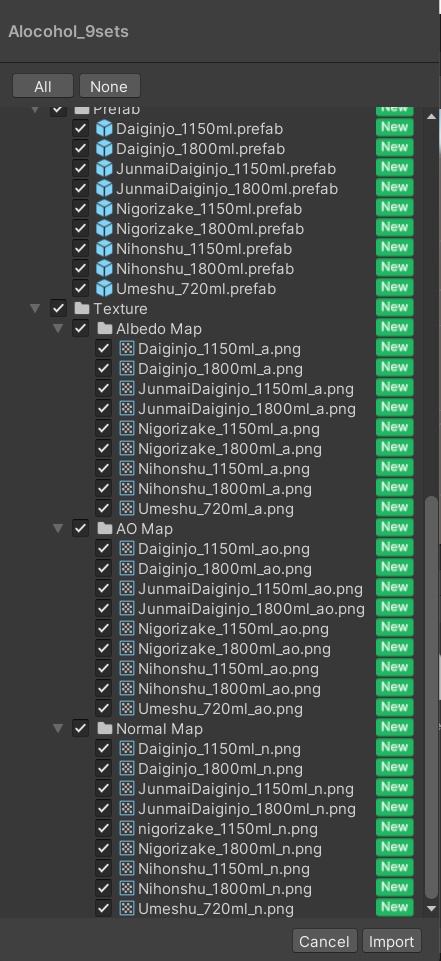Click the Daiginjo_1150ml.prefab cube icon
The height and width of the screenshot is (961, 441).
point(104,129)
